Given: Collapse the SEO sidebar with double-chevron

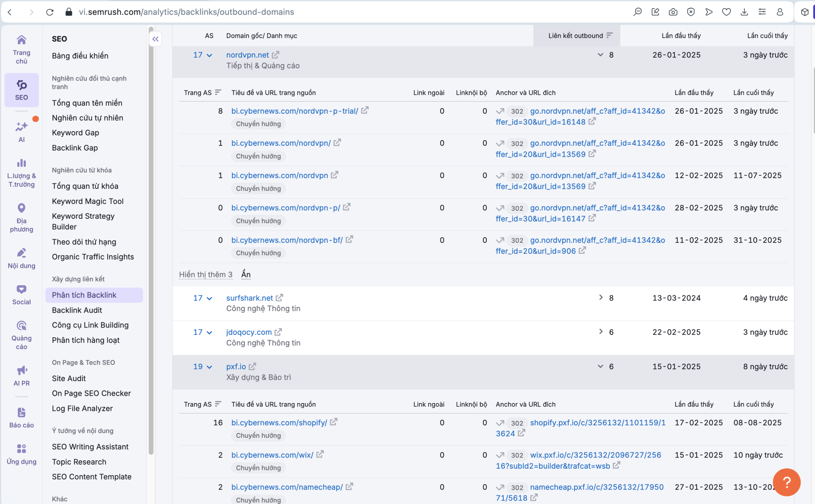Looking at the screenshot, I should [x=155, y=39].
